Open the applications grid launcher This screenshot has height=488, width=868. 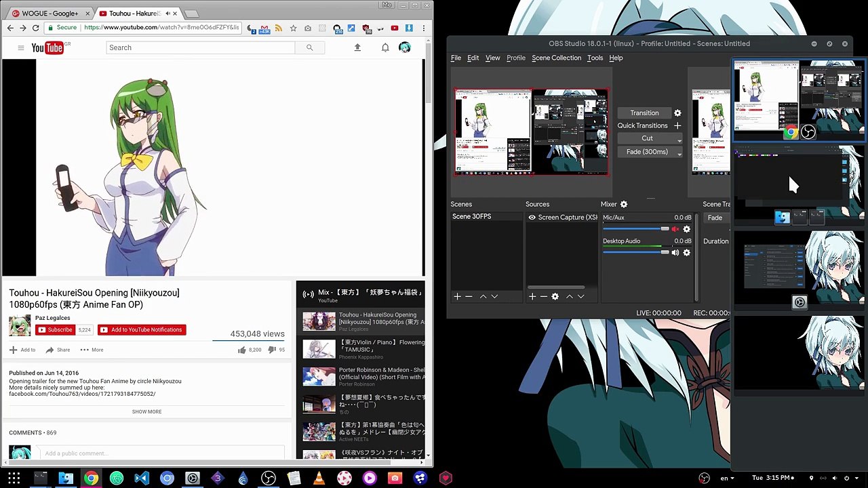14,479
